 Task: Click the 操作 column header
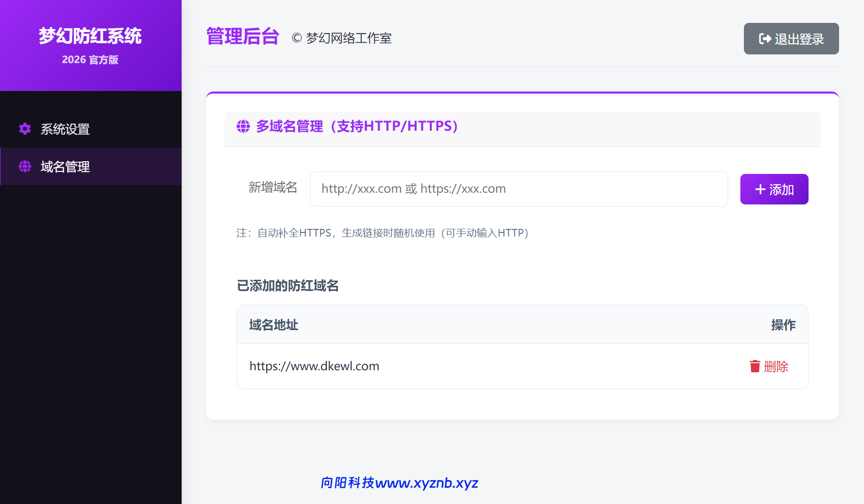pyautogui.click(x=783, y=324)
